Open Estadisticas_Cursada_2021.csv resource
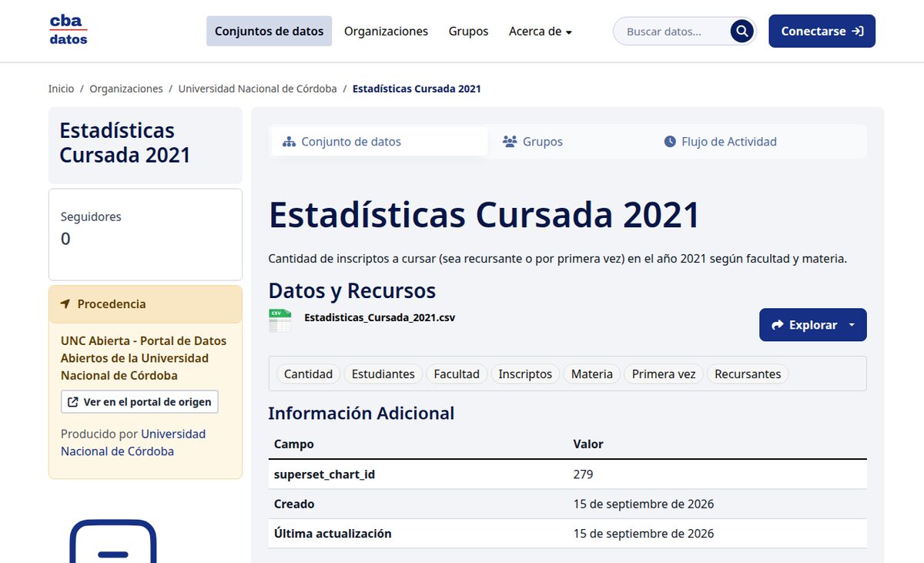 click(380, 317)
